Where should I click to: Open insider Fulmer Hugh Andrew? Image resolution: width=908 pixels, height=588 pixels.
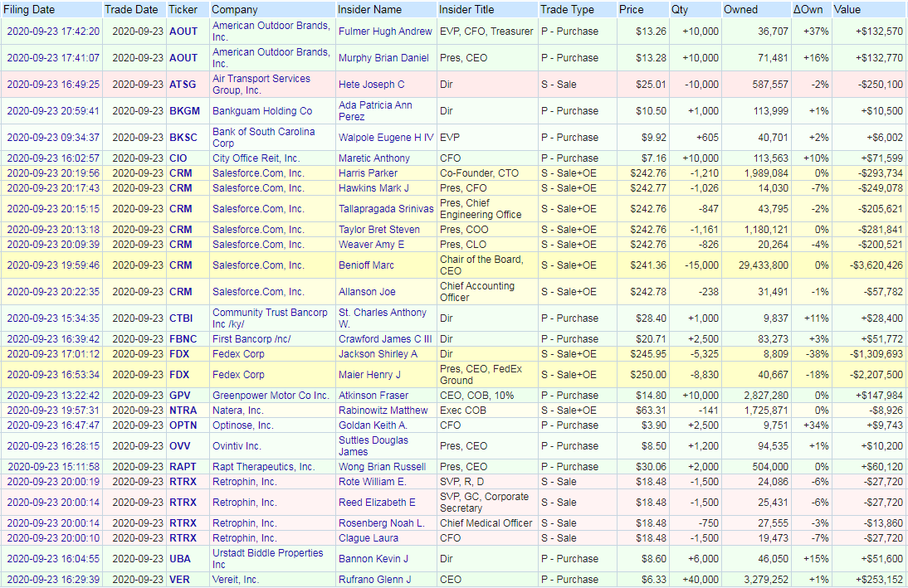(x=385, y=32)
